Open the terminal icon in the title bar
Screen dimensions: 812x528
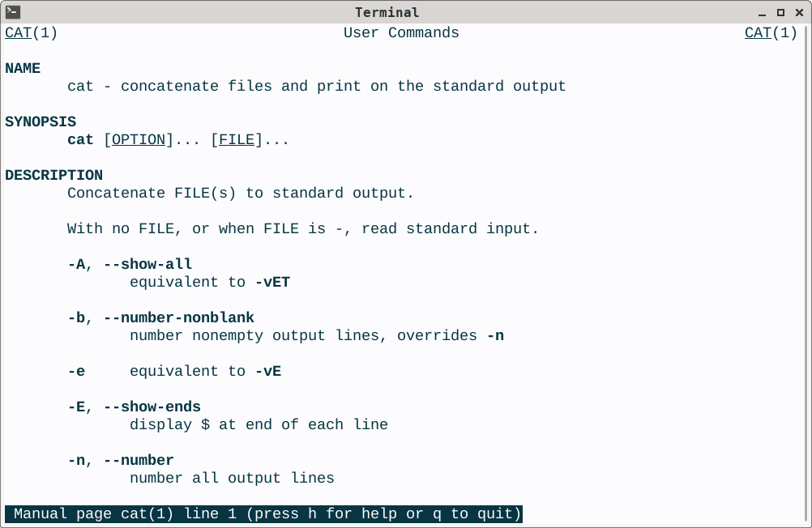(x=13, y=11)
